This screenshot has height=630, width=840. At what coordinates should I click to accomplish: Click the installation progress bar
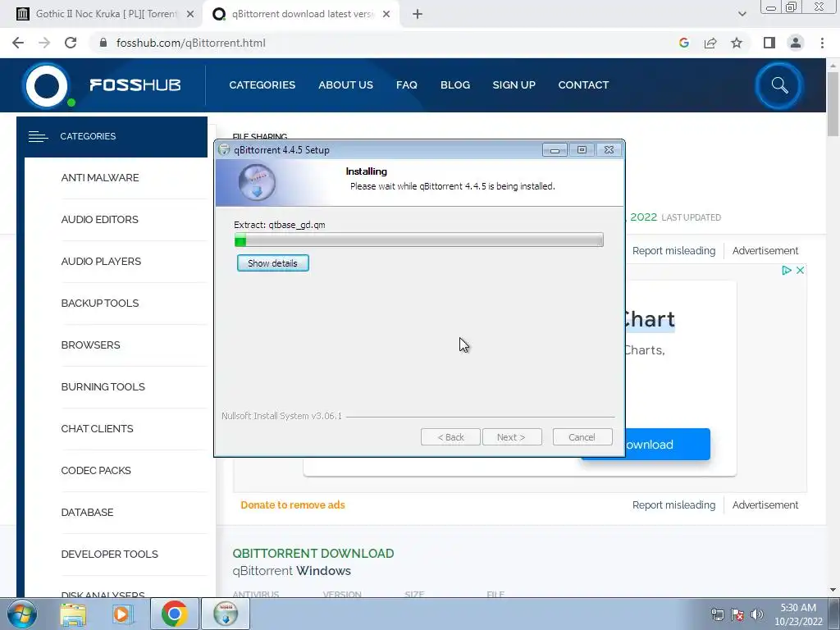419,240
